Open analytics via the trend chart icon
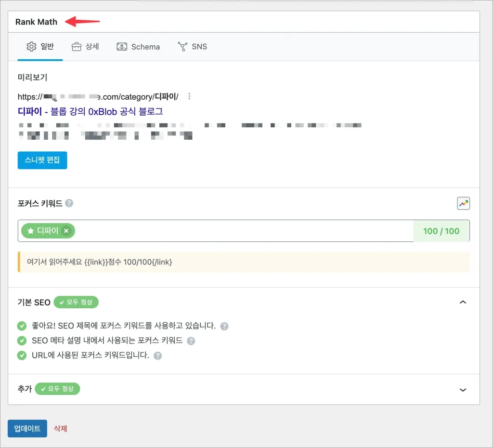 (463, 203)
